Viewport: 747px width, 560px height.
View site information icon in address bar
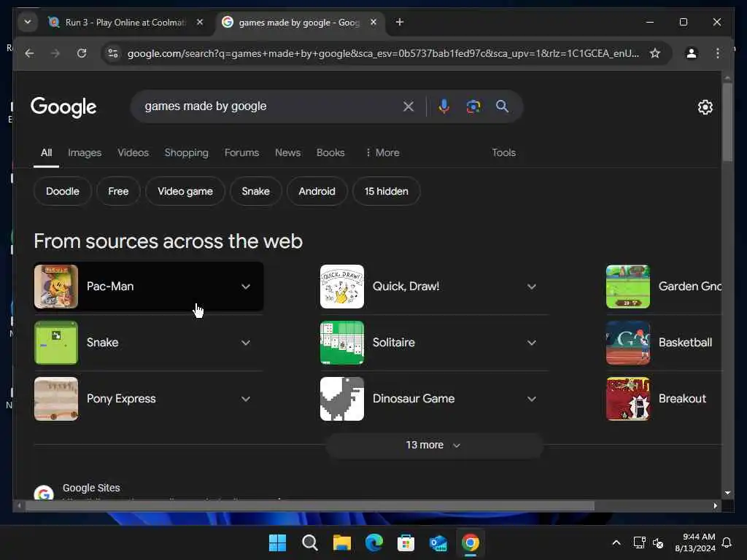[x=113, y=53]
